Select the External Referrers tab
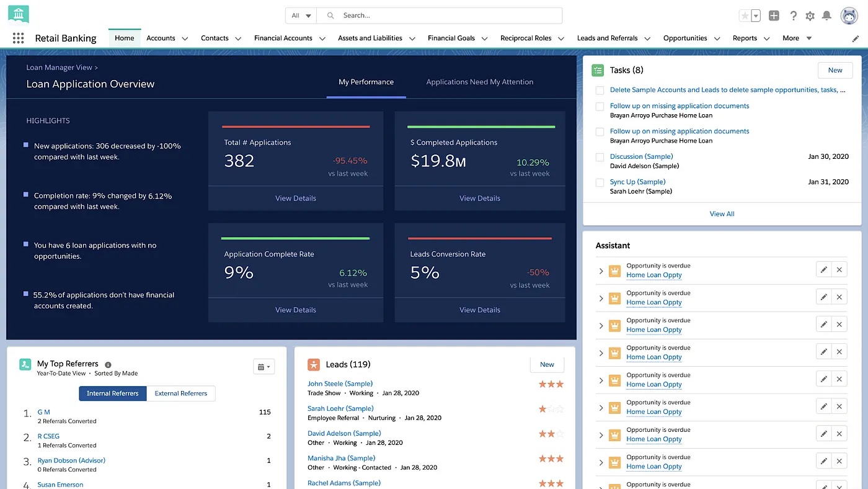This screenshot has width=868, height=489. click(x=180, y=393)
